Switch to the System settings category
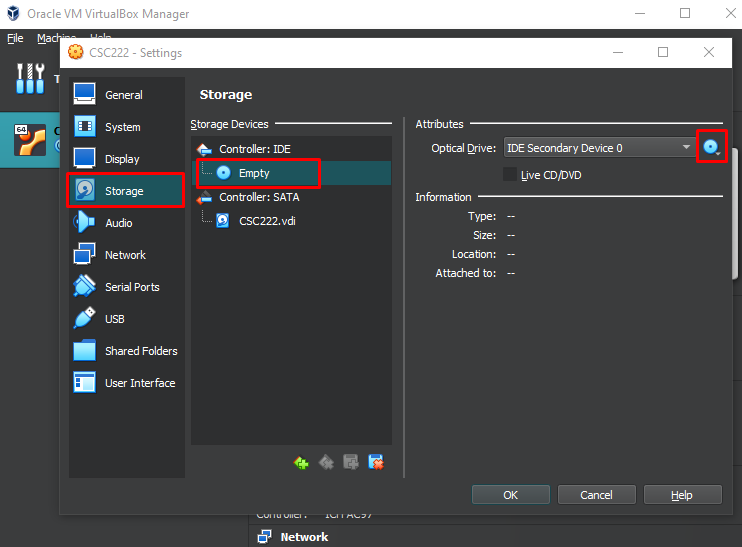This screenshot has height=547, width=742. [123, 127]
